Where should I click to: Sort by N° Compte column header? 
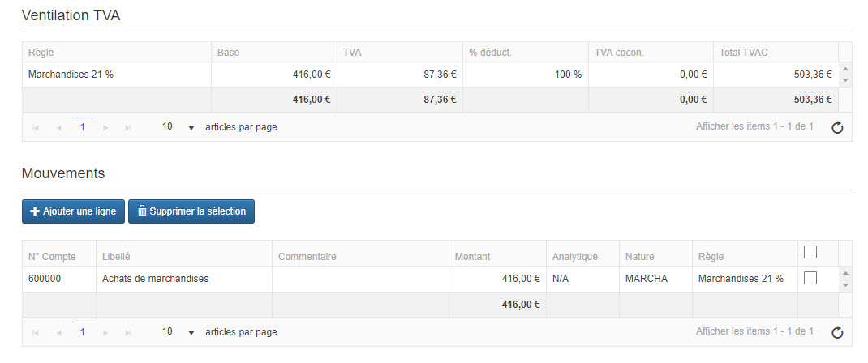pos(52,257)
